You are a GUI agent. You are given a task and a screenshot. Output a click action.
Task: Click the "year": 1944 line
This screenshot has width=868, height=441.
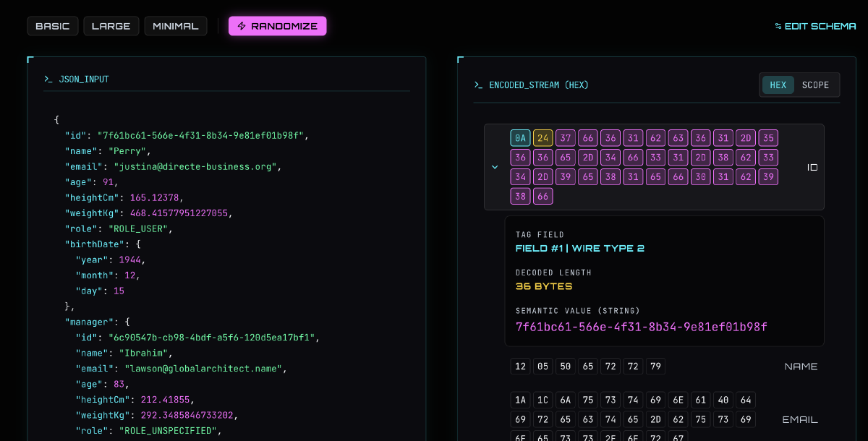(x=111, y=260)
